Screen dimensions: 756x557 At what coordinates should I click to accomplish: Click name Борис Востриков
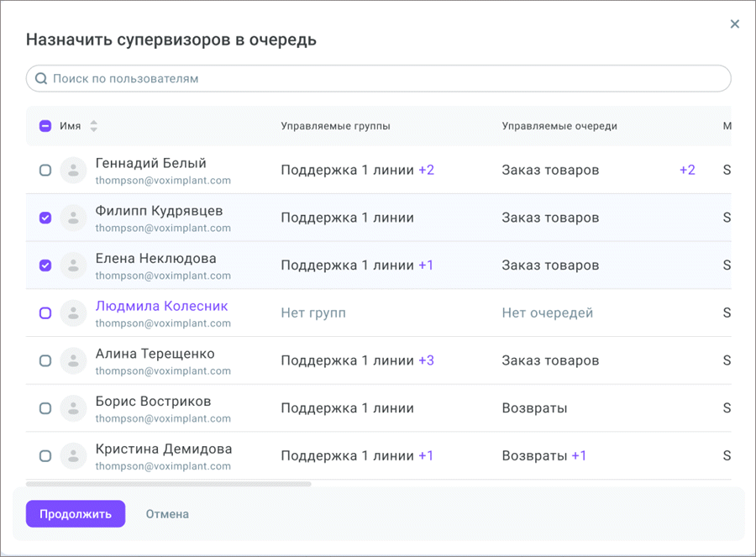[154, 402]
